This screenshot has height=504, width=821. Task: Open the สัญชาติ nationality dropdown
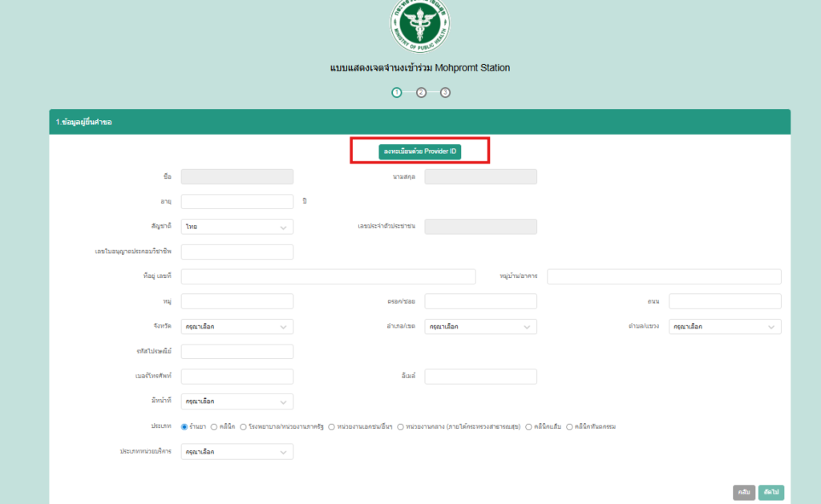pyautogui.click(x=237, y=227)
